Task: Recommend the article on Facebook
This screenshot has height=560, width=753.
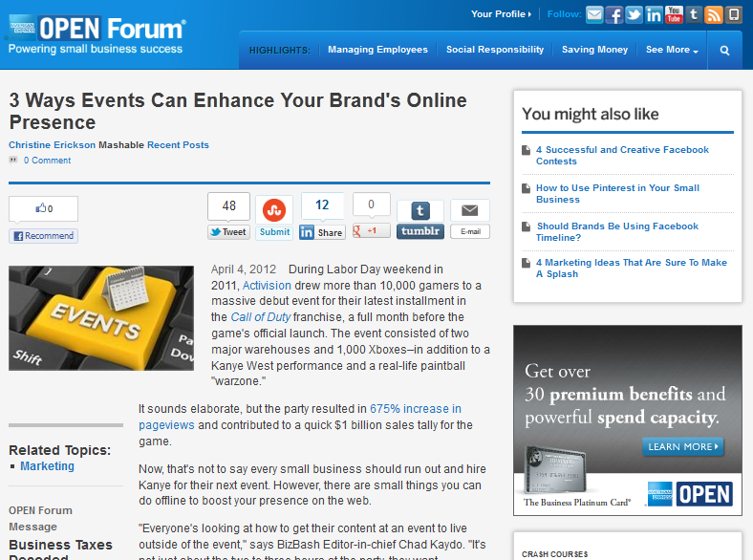Action: [x=43, y=236]
